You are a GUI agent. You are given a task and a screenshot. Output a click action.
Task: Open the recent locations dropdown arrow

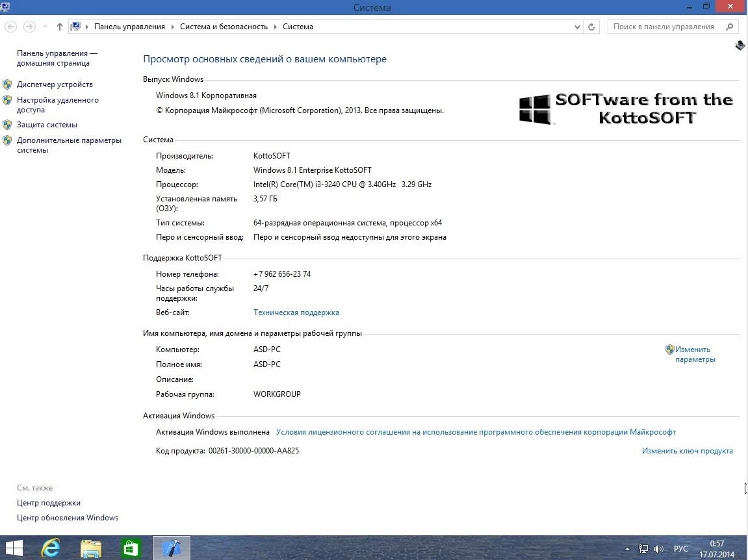45,27
